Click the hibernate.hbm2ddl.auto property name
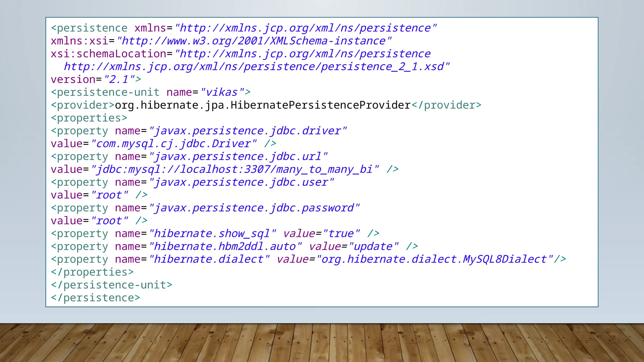This screenshot has height=362, width=644. [x=225, y=247]
